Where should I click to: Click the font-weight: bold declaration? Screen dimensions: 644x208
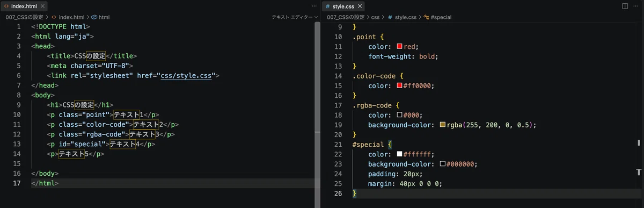pos(404,56)
